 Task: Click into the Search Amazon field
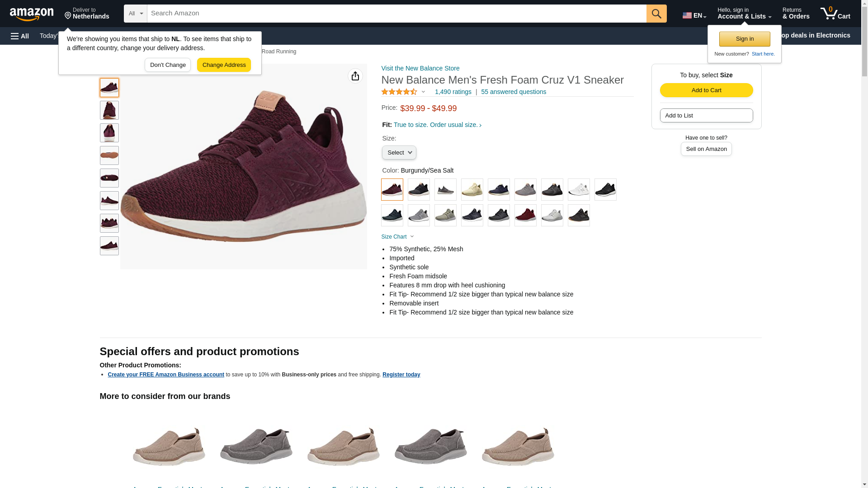tap(396, 14)
